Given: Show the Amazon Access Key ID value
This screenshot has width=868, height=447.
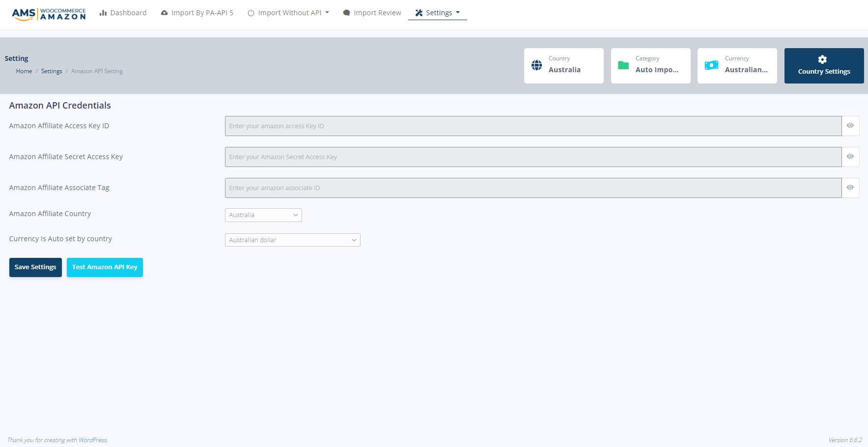Looking at the screenshot, I should [x=850, y=126].
